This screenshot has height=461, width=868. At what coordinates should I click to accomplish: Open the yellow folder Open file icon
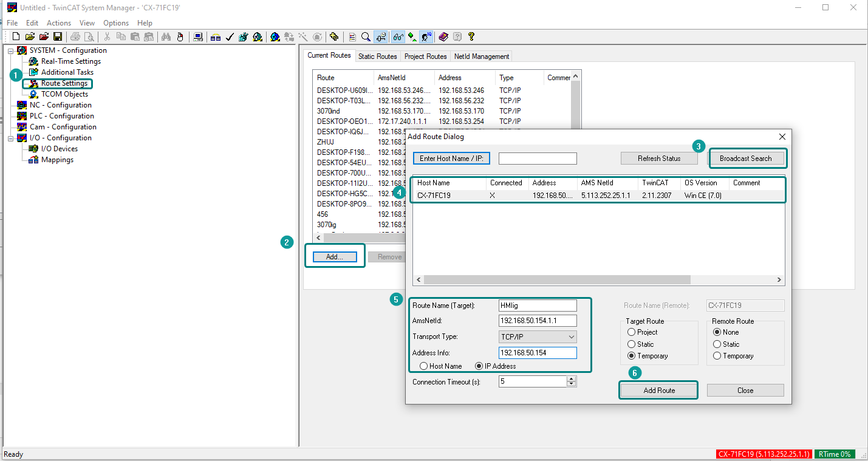pos(30,37)
